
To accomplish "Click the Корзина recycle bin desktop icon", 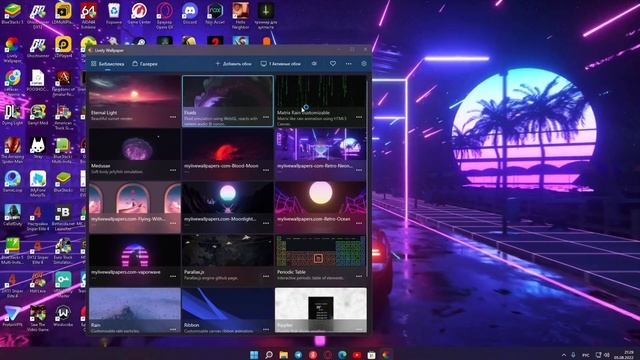I will pyautogui.click(x=114, y=14).
